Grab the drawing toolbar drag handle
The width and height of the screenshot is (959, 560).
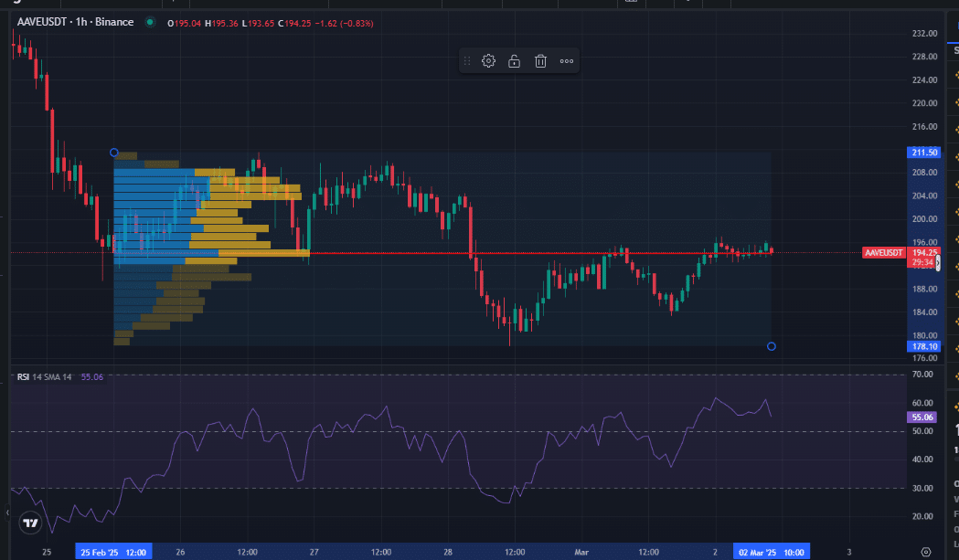pos(467,61)
